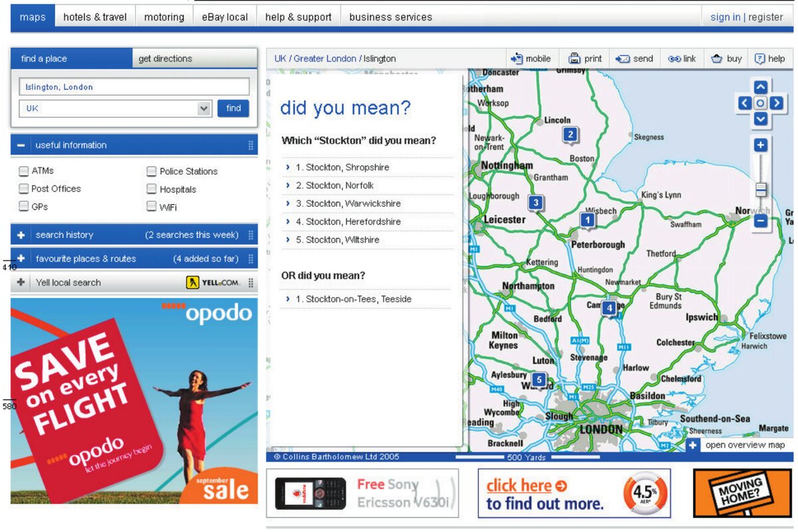The image size is (798, 532).
Task: Click the print icon above the map
Action: click(x=575, y=59)
